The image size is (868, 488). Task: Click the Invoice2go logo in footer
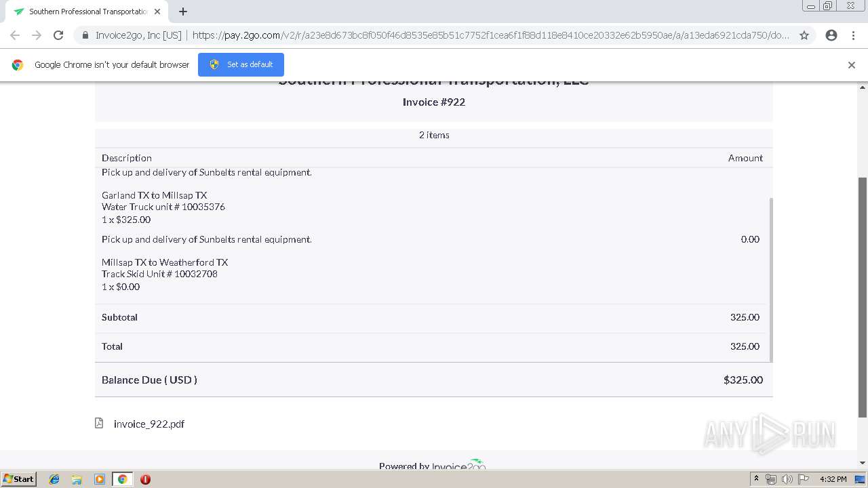[459, 465]
